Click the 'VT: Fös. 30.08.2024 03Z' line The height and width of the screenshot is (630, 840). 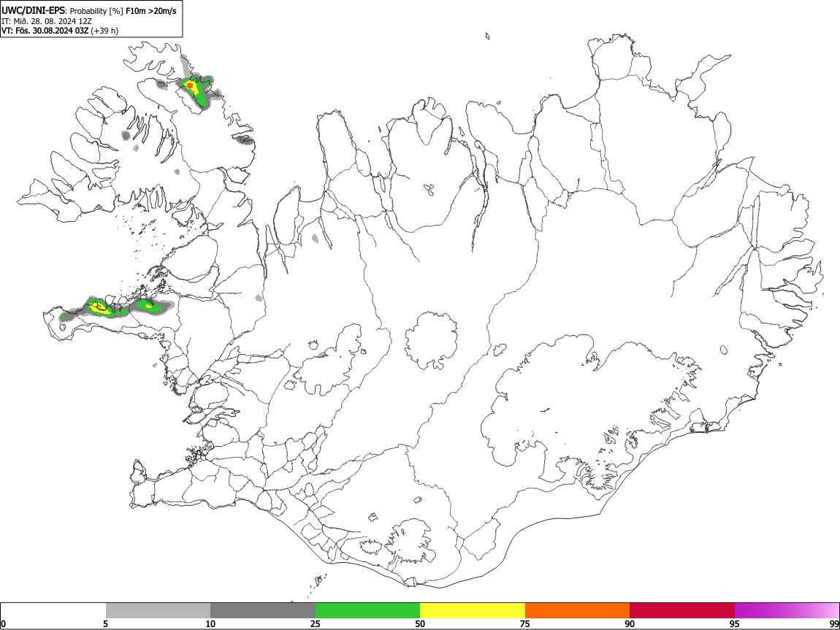45,31
